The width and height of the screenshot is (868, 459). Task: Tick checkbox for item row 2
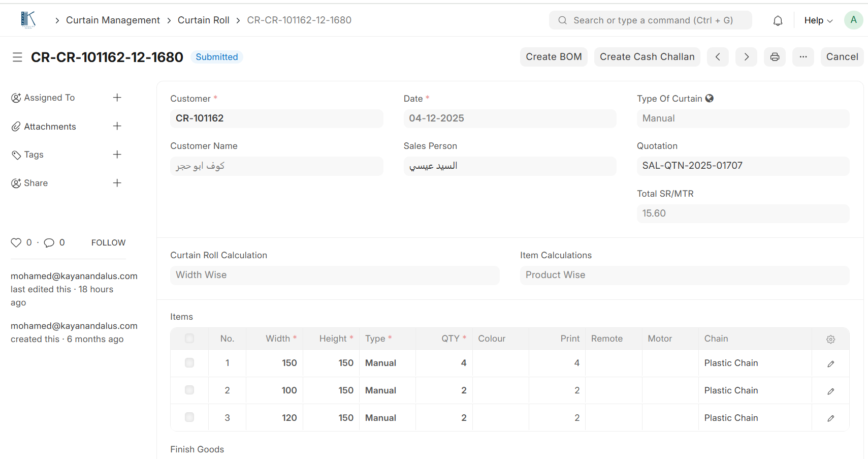(189, 390)
